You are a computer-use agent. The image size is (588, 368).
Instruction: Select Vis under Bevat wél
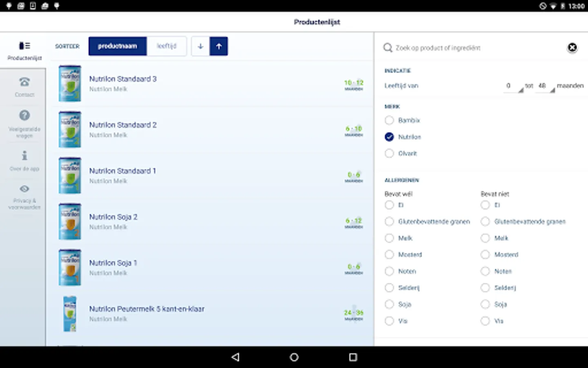click(389, 321)
